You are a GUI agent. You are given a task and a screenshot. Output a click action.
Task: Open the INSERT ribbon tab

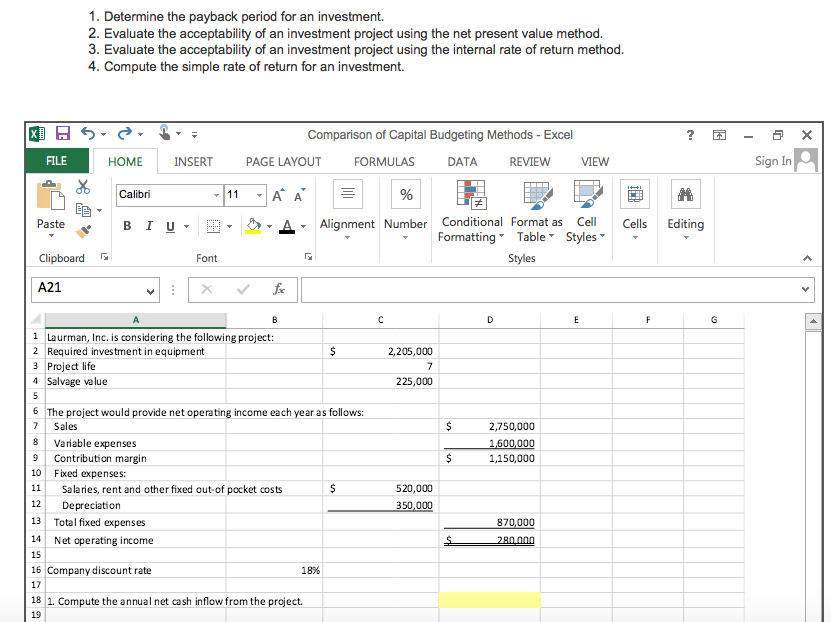[x=193, y=161]
